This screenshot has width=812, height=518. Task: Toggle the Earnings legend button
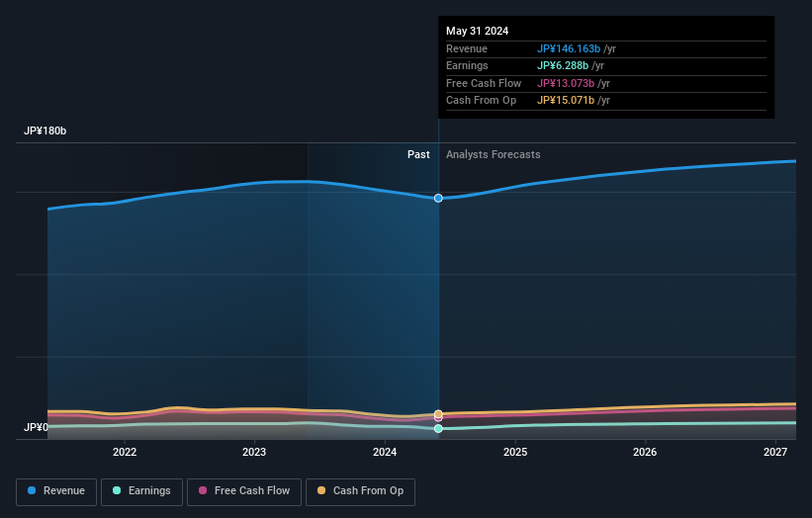point(141,491)
